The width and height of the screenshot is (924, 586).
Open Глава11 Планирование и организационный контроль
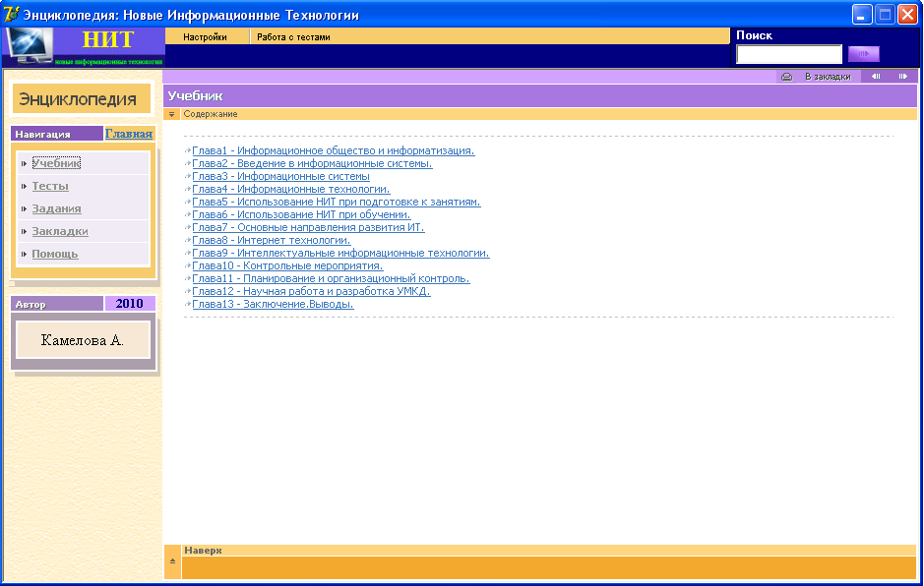click(332, 278)
